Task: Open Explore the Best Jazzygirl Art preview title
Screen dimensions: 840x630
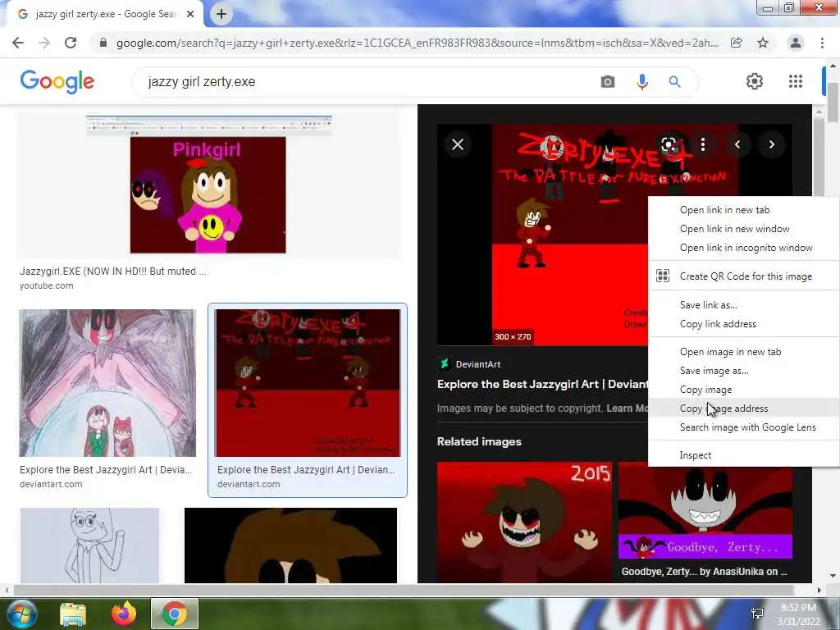Action: [543, 384]
